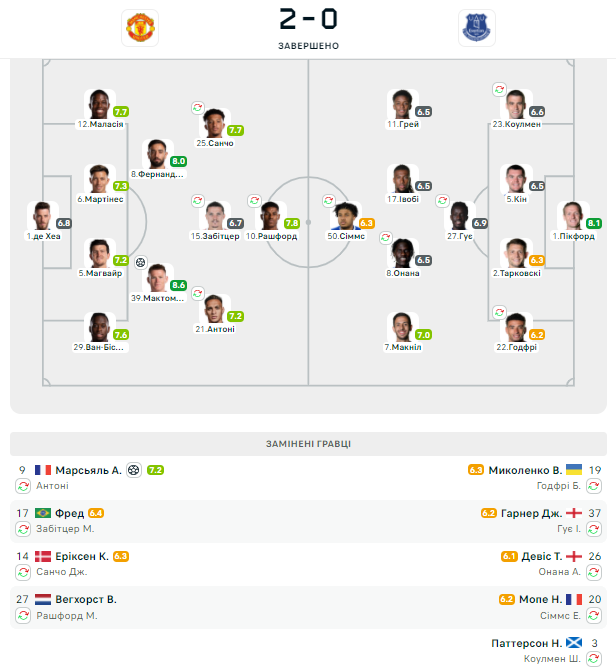The image size is (616, 672).
Task: Click the substitution icon near Коулмен
Action: click(499, 89)
